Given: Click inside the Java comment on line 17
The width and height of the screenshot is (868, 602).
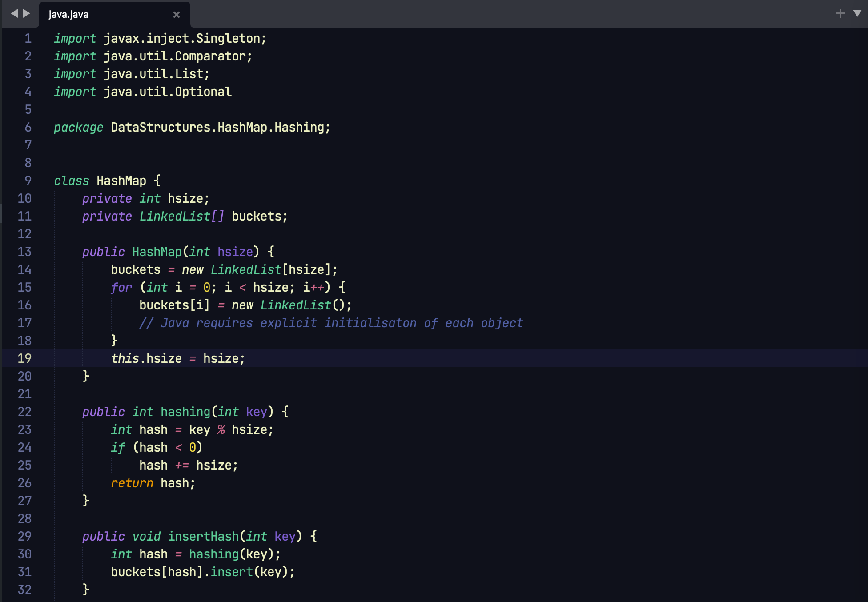Looking at the screenshot, I should click(x=331, y=323).
